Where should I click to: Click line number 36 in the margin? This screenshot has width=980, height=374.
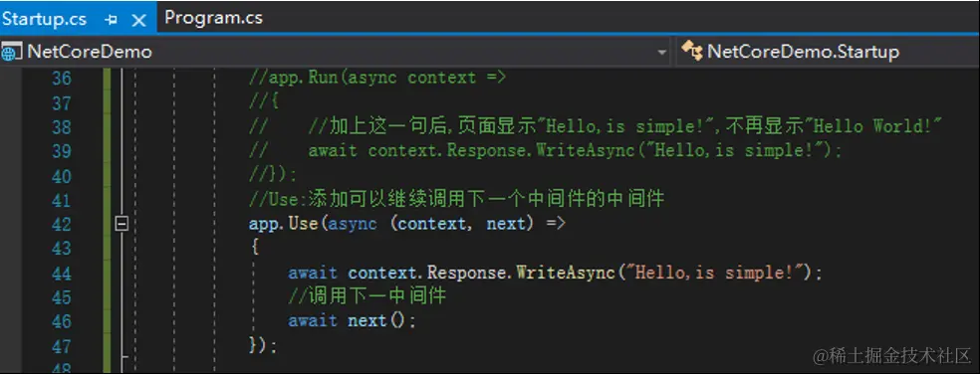point(62,78)
